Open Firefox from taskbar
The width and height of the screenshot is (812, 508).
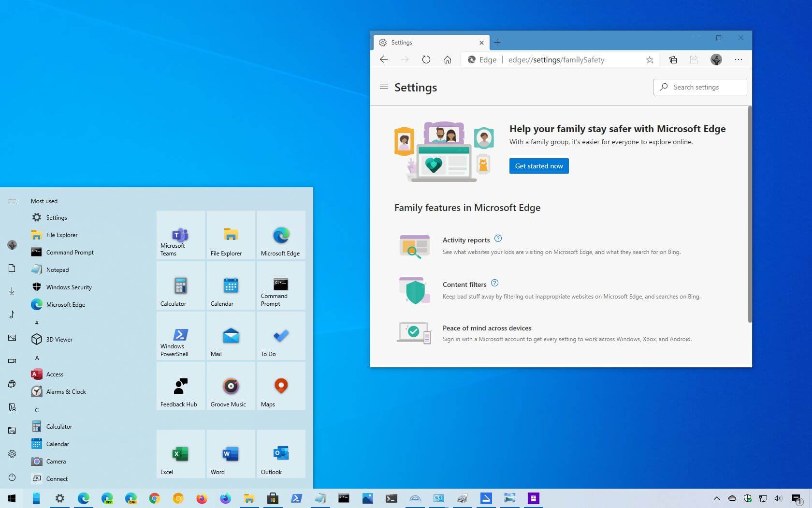coord(202,498)
